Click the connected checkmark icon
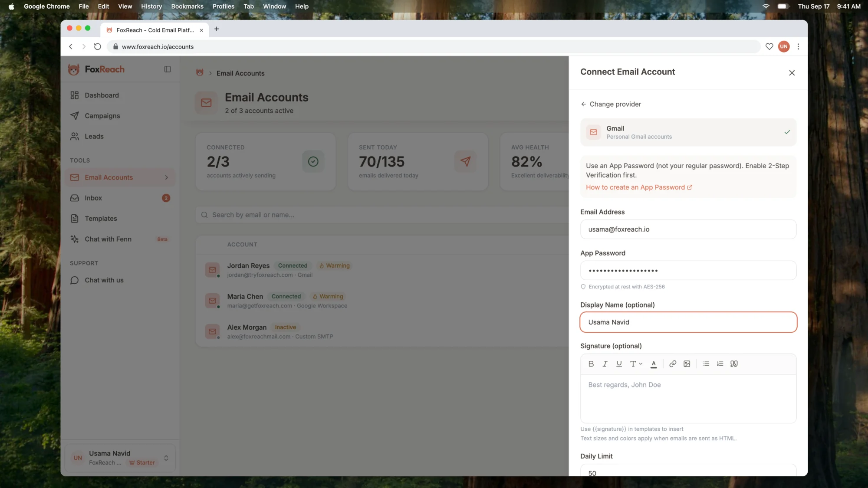The width and height of the screenshot is (868, 488). [x=313, y=161]
